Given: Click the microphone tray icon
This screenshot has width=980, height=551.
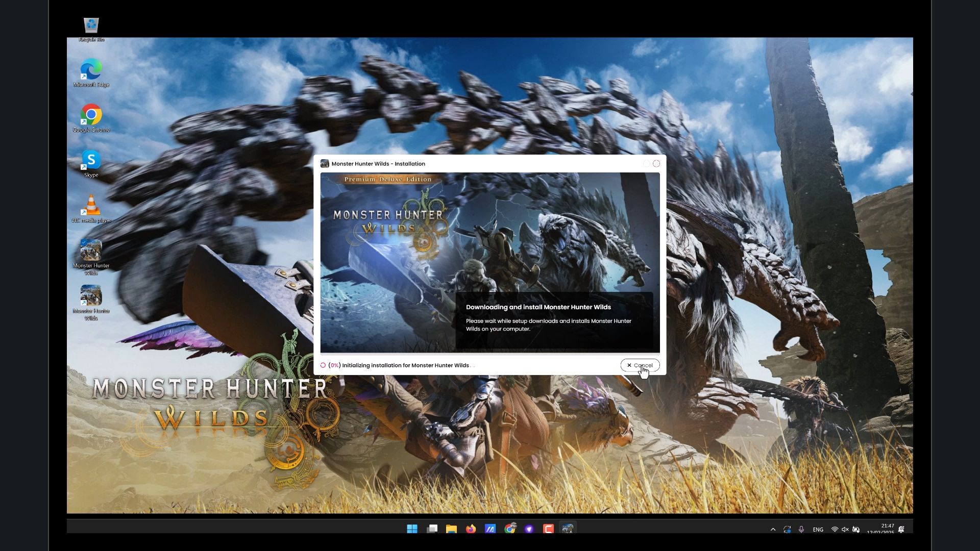Looking at the screenshot, I should click(801, 530).
